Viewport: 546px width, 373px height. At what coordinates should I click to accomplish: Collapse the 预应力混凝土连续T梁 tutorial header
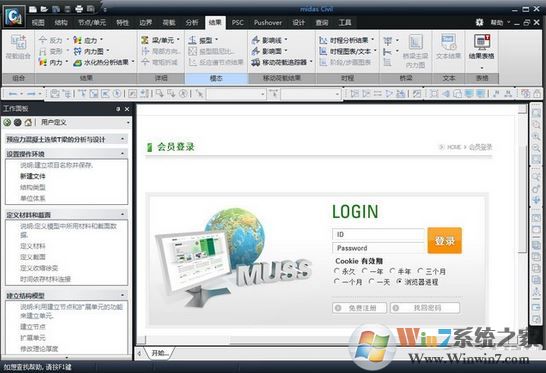(x=123, y=139)
